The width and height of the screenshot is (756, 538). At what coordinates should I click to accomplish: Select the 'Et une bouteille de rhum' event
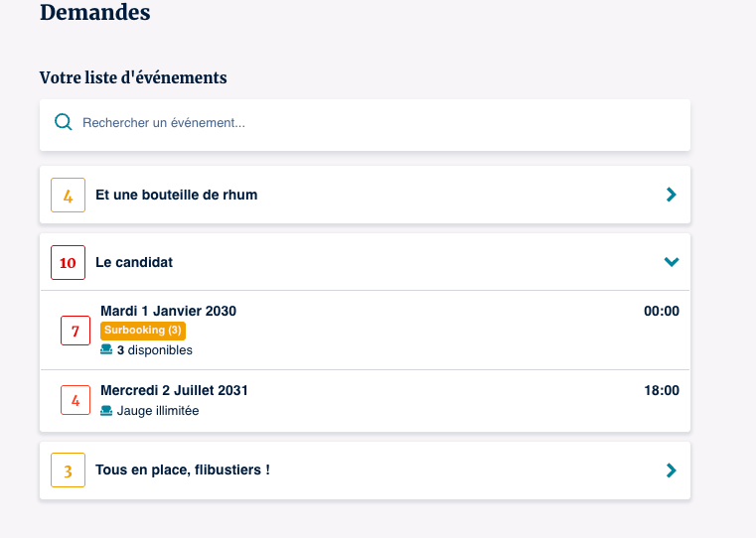point(177,195)
